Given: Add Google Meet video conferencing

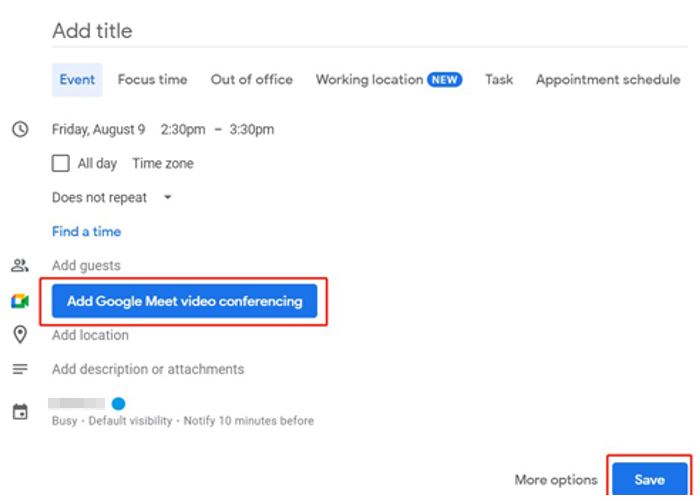Looking at the screenshot, I should [x=184, y=301].
